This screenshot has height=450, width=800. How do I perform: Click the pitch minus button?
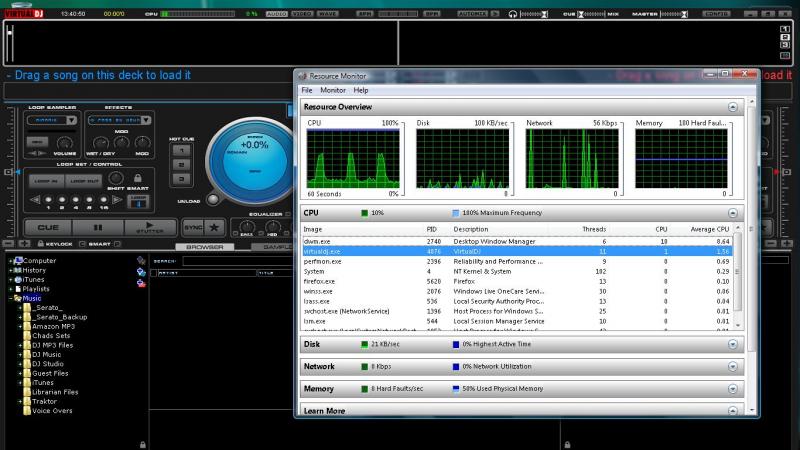(9, 244)
